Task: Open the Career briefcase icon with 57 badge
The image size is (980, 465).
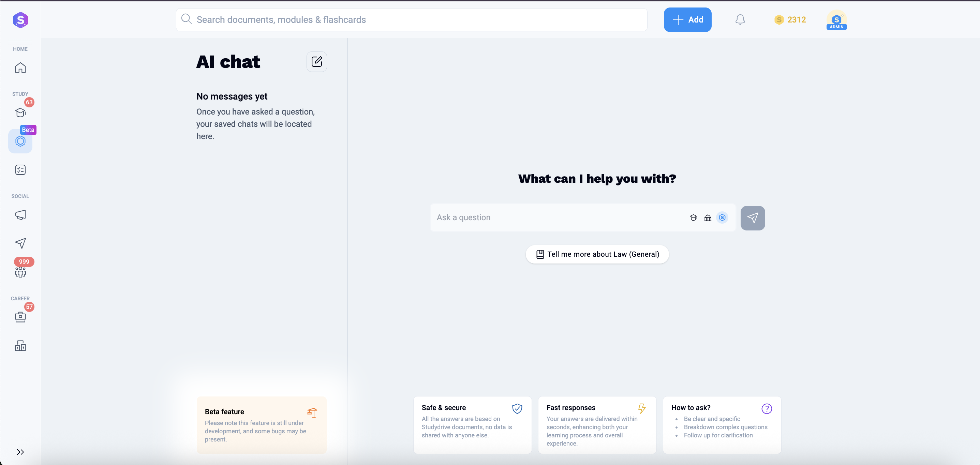Action: click(20, 317)
